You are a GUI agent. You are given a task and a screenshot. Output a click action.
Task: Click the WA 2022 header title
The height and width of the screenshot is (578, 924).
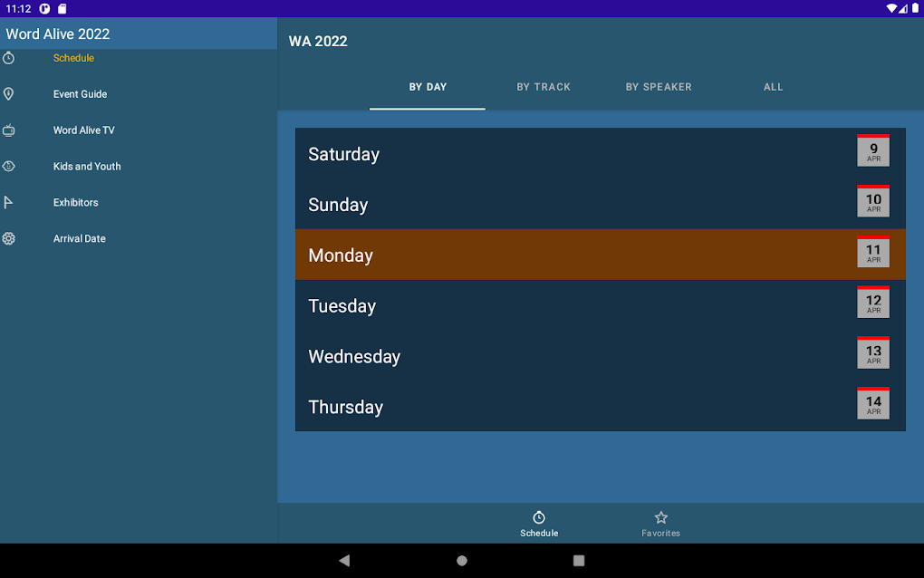click(318, 42)
